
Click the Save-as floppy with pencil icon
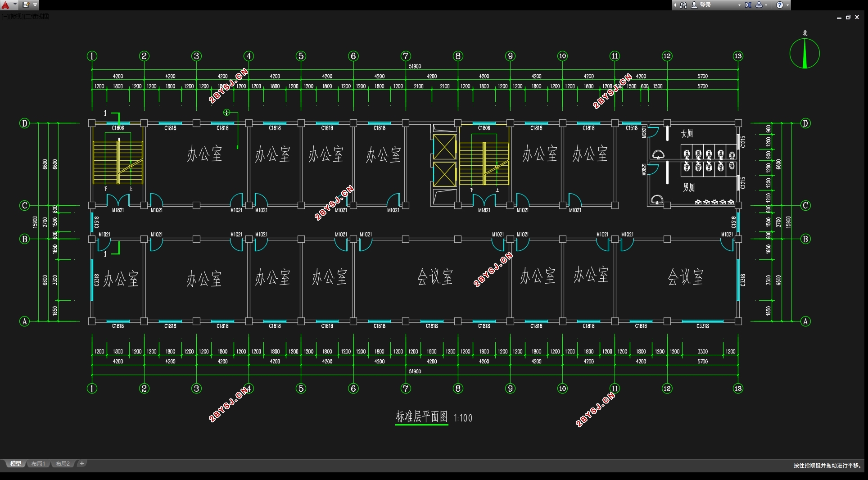tap(26, 5)
